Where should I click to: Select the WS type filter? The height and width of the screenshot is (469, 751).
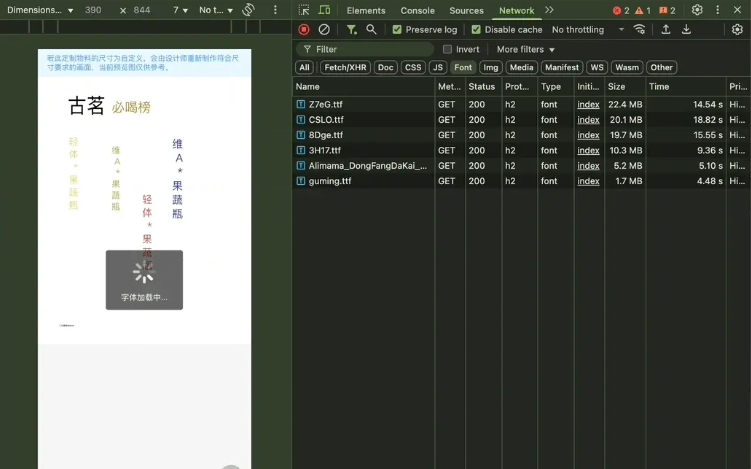(597, 68)
